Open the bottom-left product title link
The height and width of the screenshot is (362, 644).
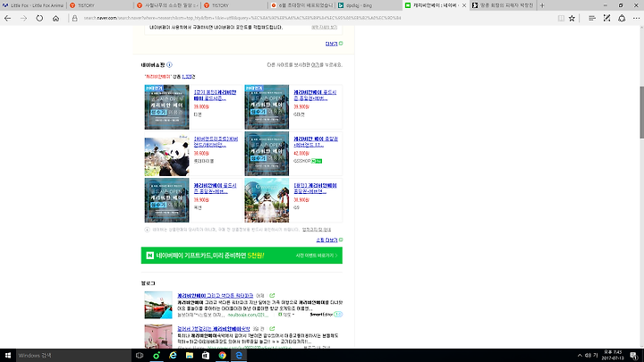(x=215, y=189)
